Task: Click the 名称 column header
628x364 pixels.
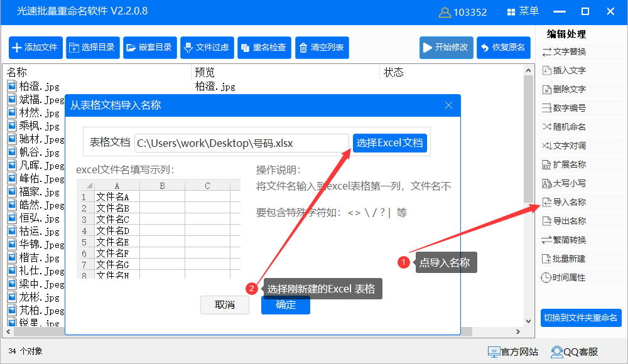Action: 17,72
